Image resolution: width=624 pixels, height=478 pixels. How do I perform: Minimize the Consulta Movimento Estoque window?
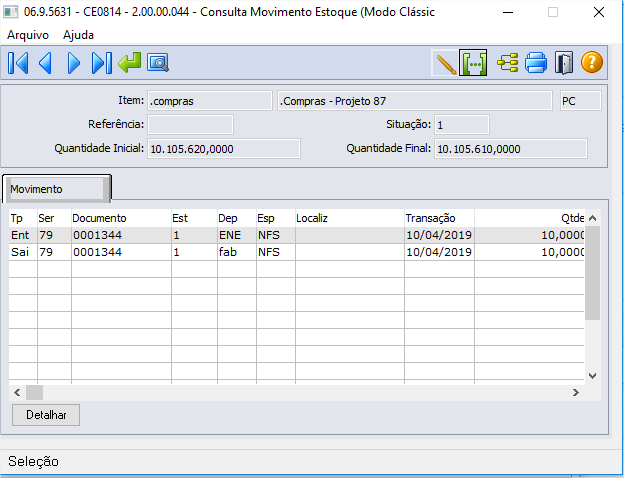coord(508,12)
